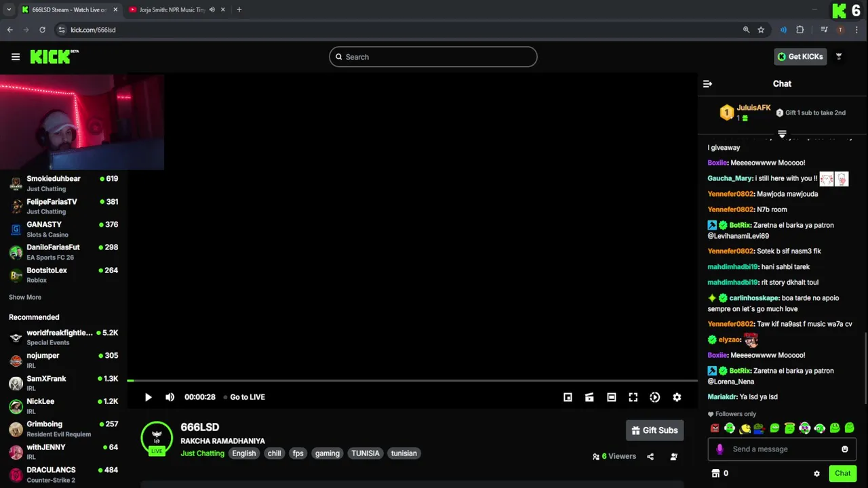Click username JuluisAFK in leaderboard
This screenshot has height=488, width=868.
pos(753,108)
